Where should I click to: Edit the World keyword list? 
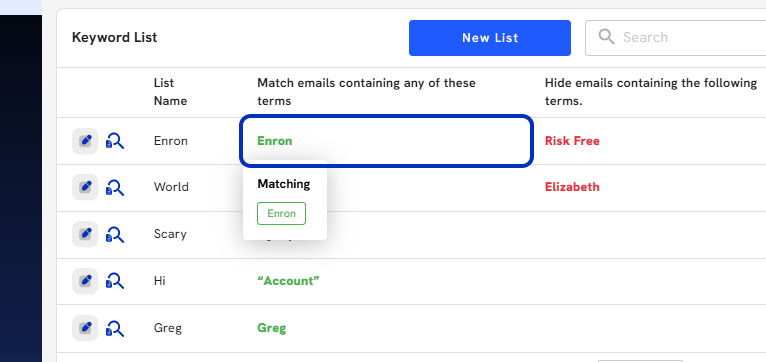pyautogui.click(x=85, y=188)
